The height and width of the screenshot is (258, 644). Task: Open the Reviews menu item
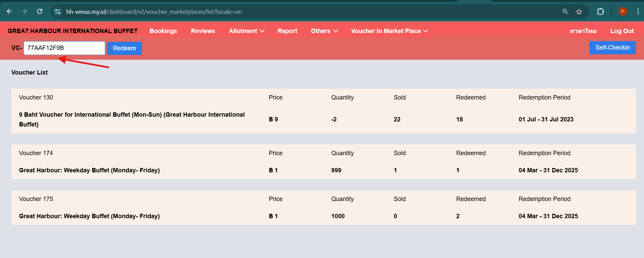(x=203, y=31)
